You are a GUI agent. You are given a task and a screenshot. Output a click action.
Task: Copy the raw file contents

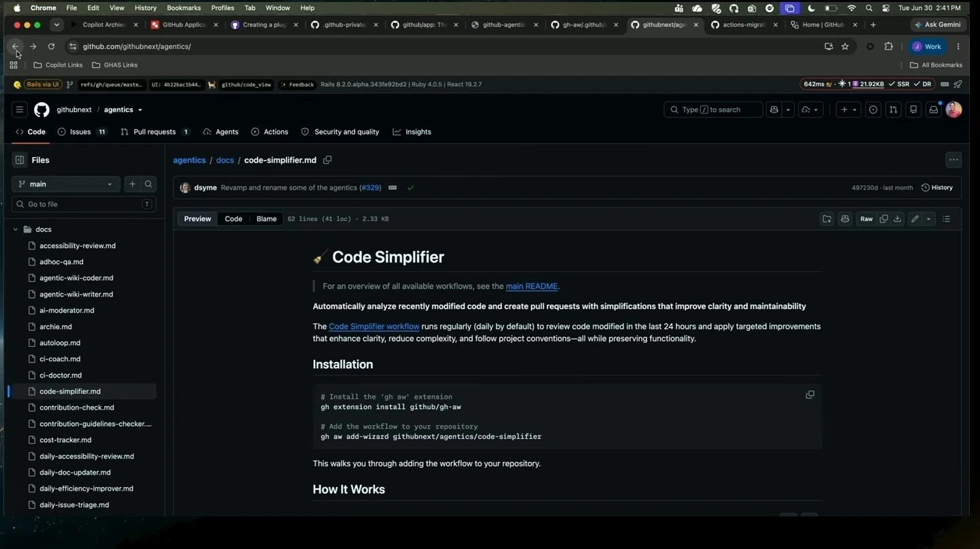pyautogui.click(x=883, y=219)
